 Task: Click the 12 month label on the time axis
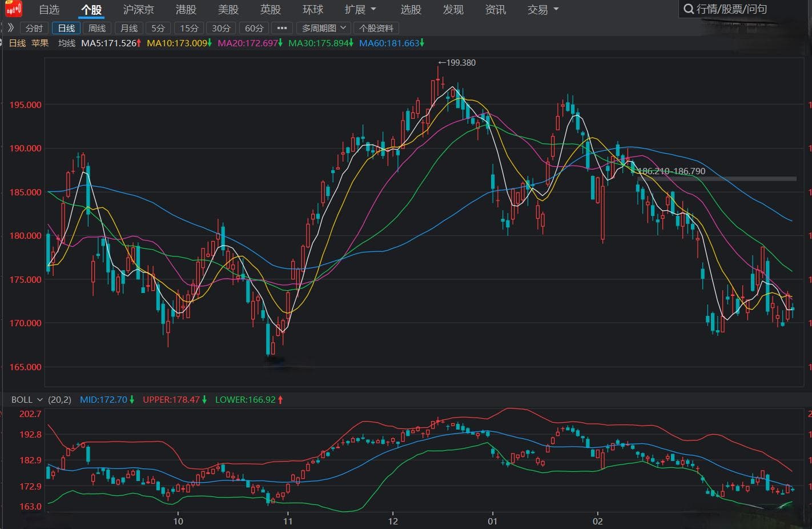(393, 521)
